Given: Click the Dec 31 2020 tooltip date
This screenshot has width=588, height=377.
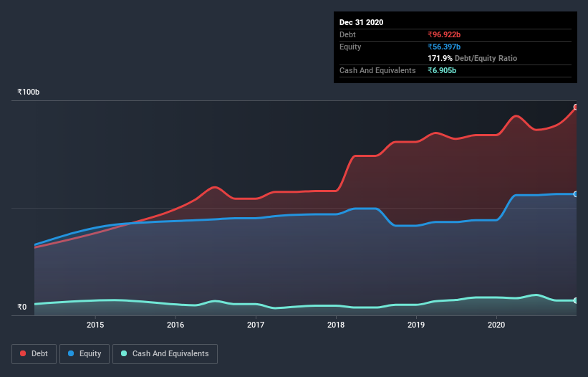Looking at the screenshot, I should pos(361,22).
